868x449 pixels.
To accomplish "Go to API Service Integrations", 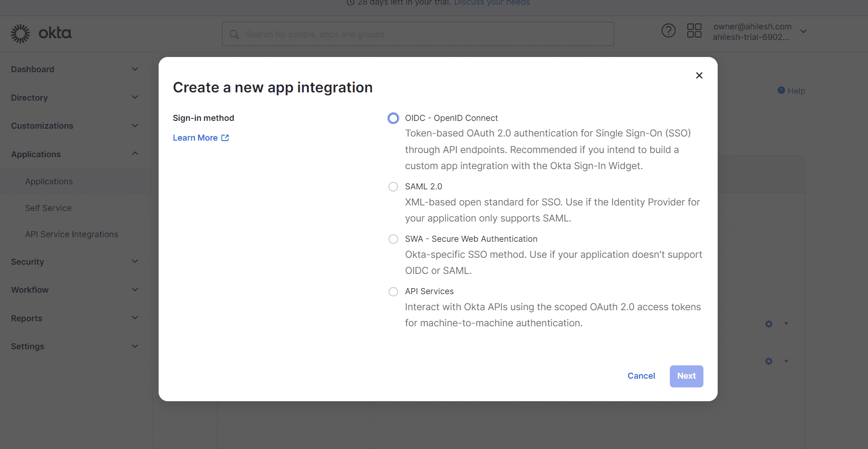I will coord(72,234).
